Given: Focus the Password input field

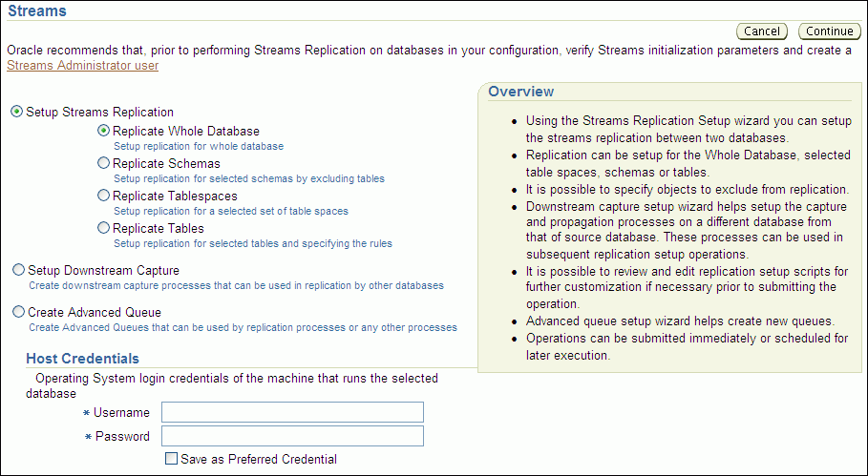Looking at the screenshot, I should pyautogui.click(x=292, y=436).
